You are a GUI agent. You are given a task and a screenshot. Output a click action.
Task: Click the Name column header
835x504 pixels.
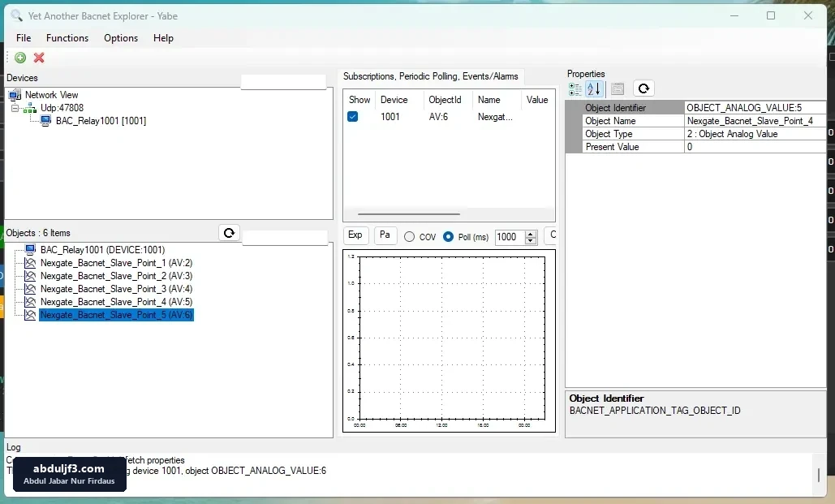click(x=497, y=100)
